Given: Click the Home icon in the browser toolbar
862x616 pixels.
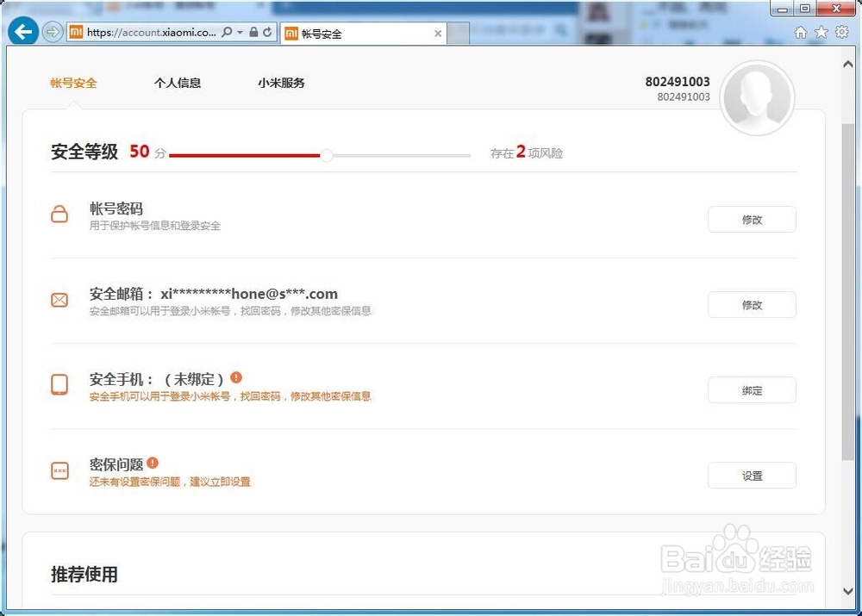Looking at the screenshot, I should pyautogui.click(x=800, y=31).
